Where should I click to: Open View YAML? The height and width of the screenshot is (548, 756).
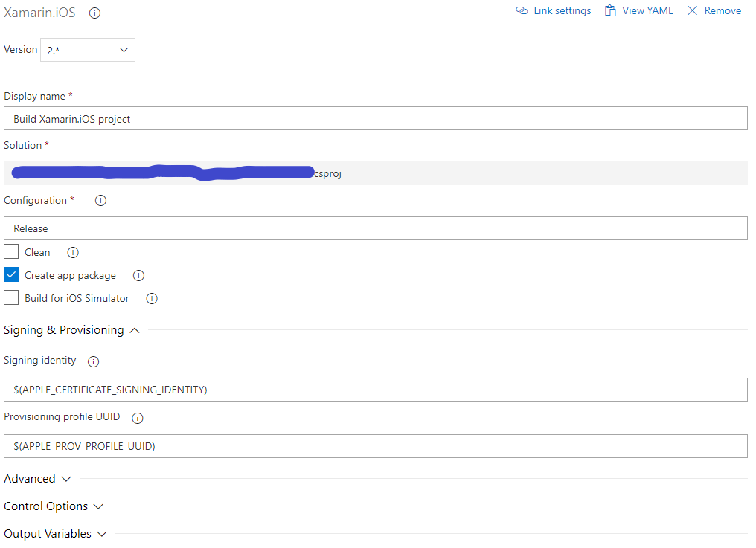click(639, 10)
